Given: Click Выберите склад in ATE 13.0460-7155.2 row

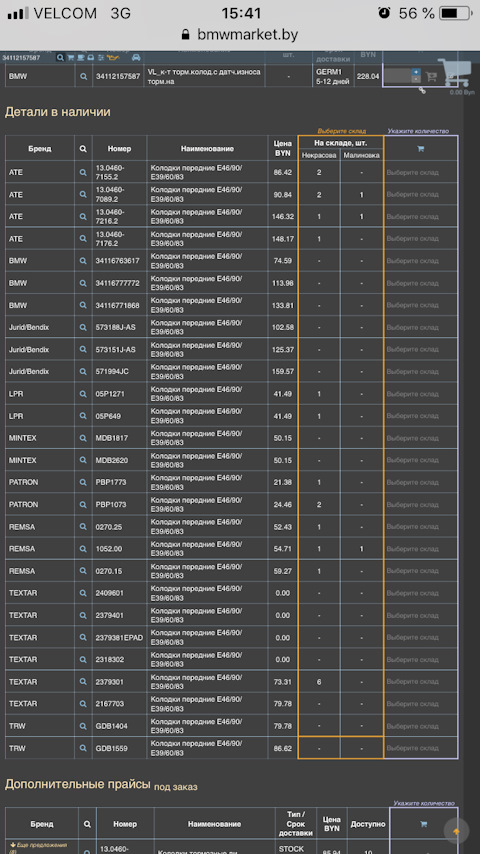Looking at the screenshot, I should (412, 172).
